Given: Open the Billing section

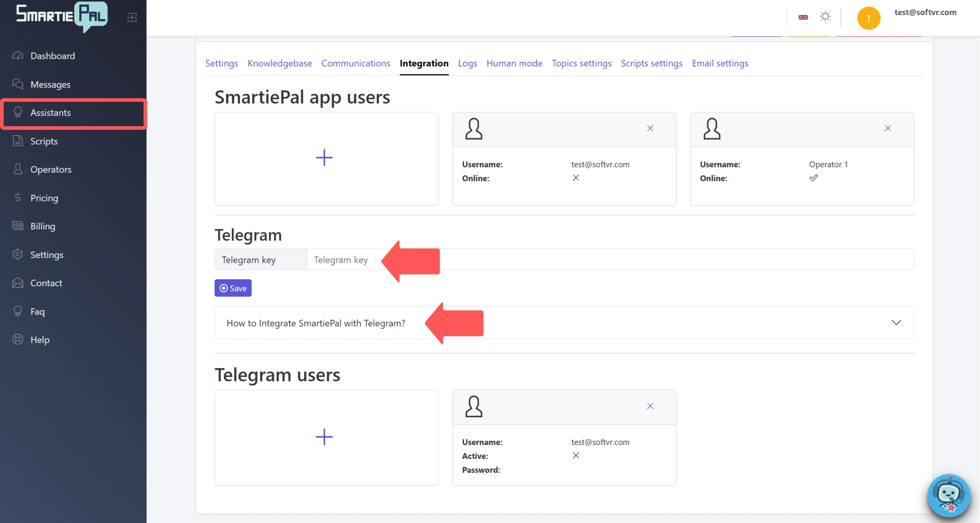Looking at the screenshot, I should tap(42, 226).
